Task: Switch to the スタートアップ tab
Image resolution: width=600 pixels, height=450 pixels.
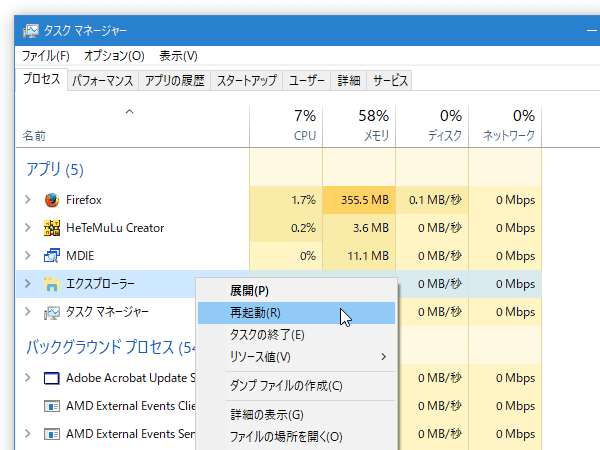Action: (x=246, y=80)
